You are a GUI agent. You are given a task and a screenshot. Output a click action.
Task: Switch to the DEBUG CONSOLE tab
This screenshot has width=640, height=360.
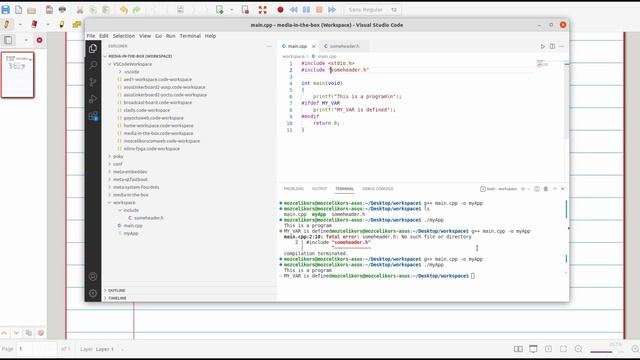378,189
